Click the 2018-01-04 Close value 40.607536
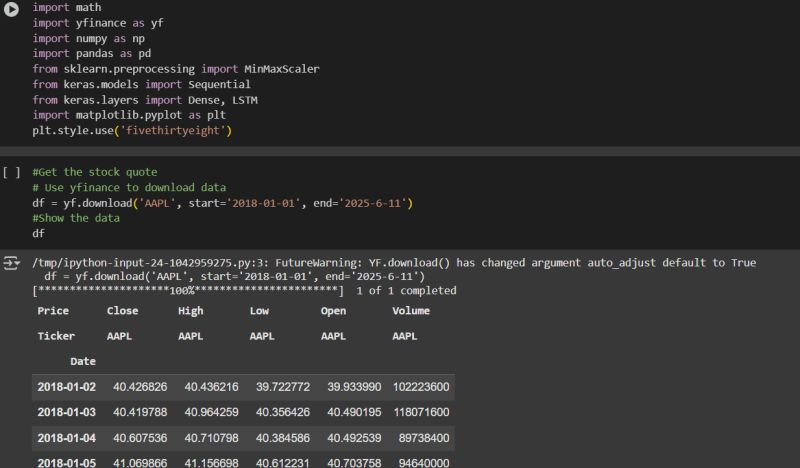This screenshot has width=800, height=468. pos(140,438)
